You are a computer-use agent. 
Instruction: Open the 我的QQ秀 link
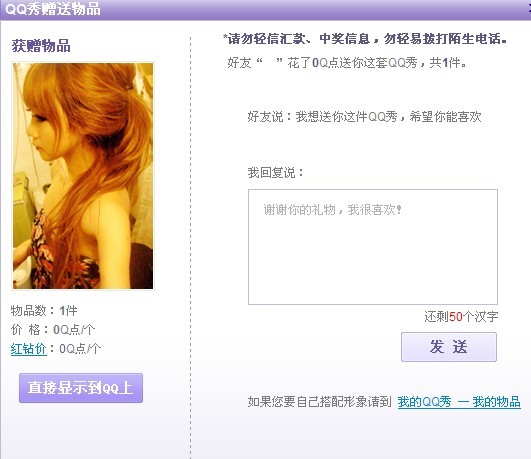click(424, 402)
